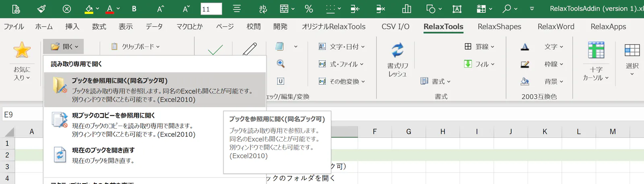Click the wrap text ab icon
This screenshot has width=644, height=184.
[x=263, y=9]
